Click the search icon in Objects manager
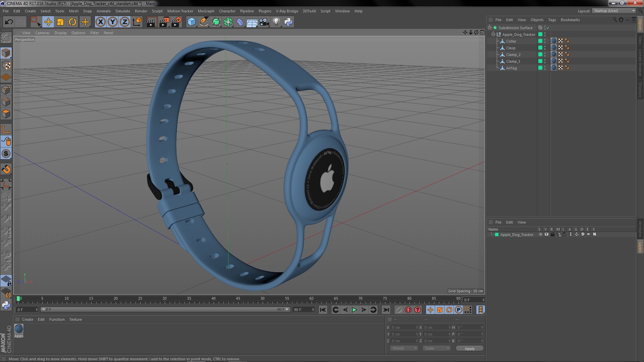Screen dimensions: 644x362 (615, 20)
